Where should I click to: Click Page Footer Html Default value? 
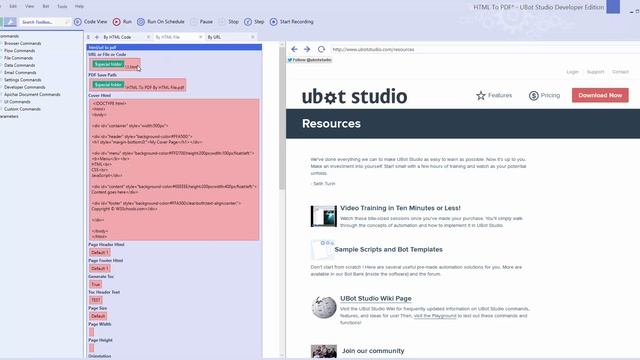point(100,269)
